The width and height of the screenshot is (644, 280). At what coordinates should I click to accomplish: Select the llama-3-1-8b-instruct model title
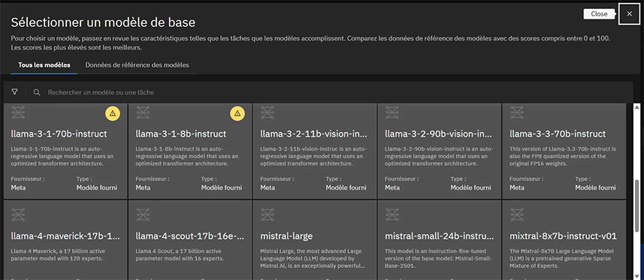pos(180,134)
